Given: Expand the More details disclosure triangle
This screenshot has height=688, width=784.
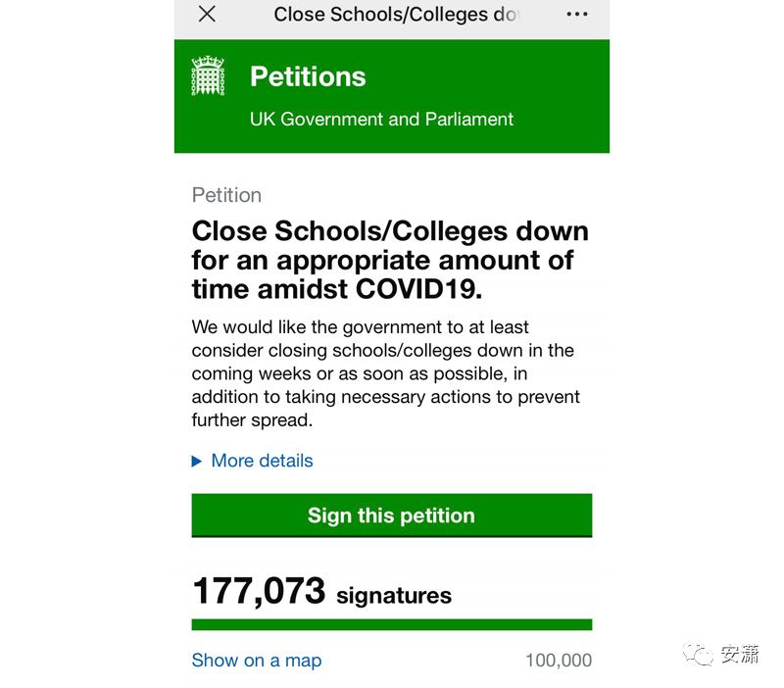Looking at the screenshot, I should point(197,461).
